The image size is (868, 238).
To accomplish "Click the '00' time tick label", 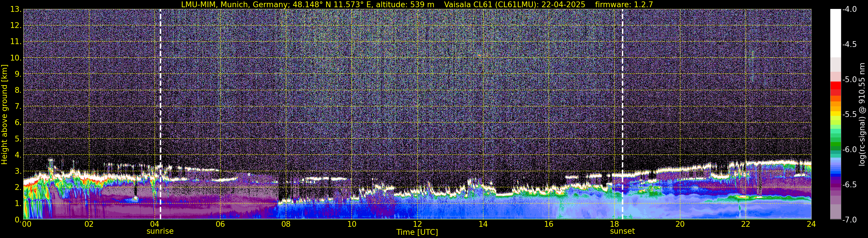I will 26,224.
